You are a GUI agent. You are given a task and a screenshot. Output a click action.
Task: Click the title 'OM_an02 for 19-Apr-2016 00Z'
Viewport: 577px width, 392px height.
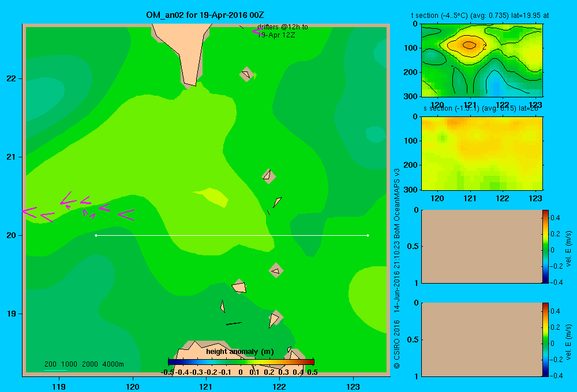tap(205, 15)
